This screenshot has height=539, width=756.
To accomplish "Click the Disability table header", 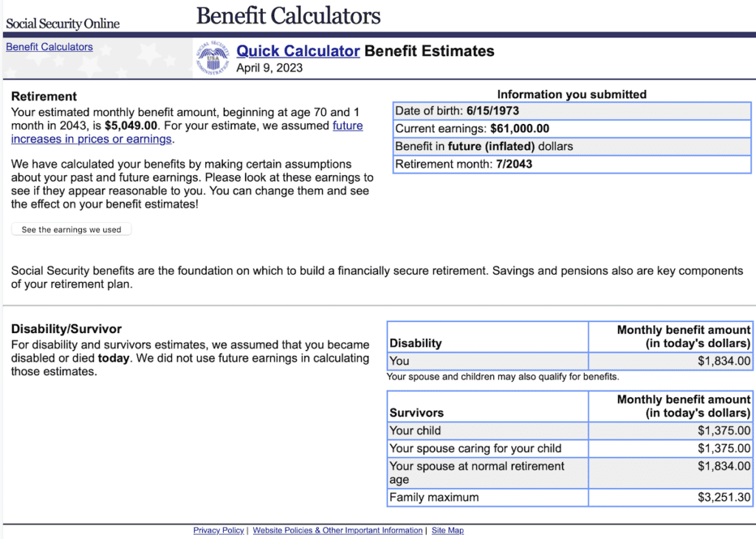I will pos(487,337).
